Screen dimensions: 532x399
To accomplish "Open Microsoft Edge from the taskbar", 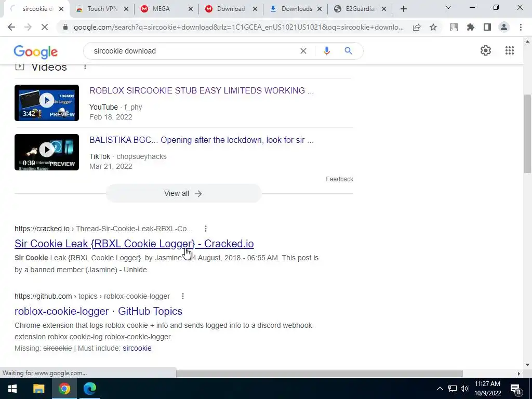I will [x=90, y=389].
